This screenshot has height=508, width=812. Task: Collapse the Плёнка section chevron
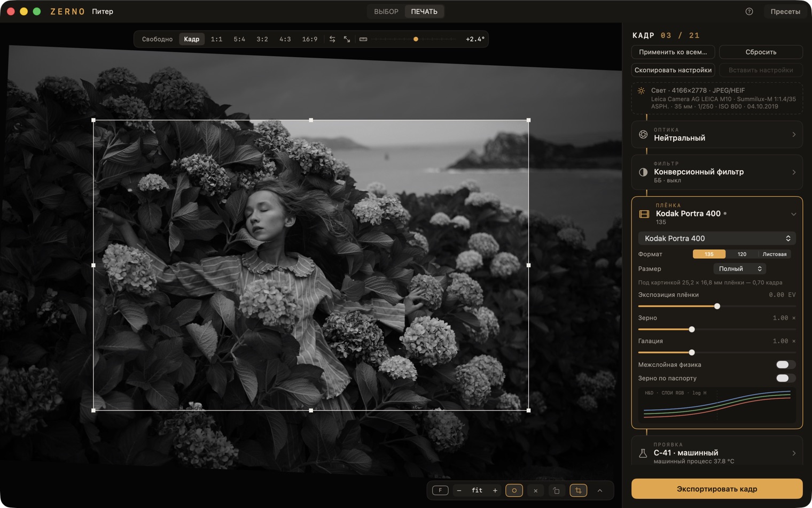794,214
